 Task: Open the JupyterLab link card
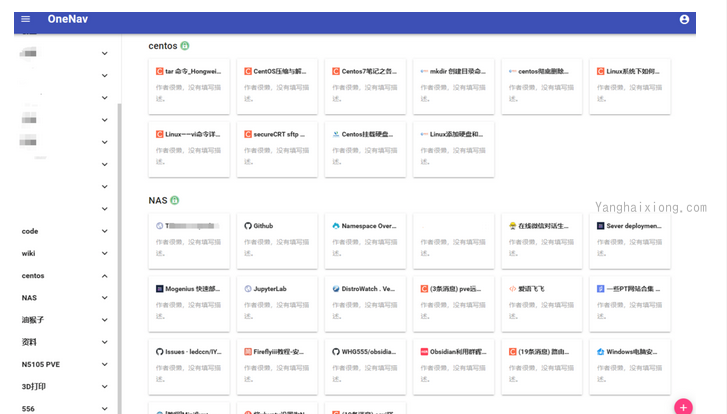[277, 304]
